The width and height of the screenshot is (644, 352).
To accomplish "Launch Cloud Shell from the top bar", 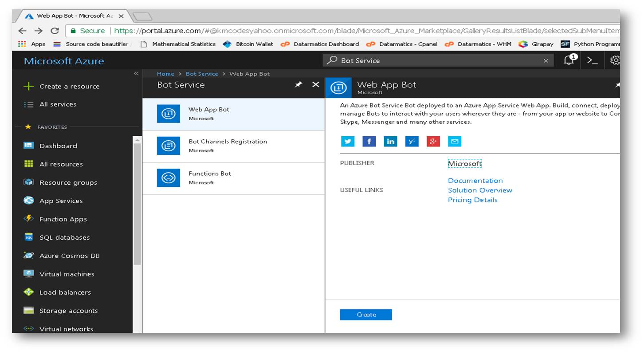I will (592, 60).
